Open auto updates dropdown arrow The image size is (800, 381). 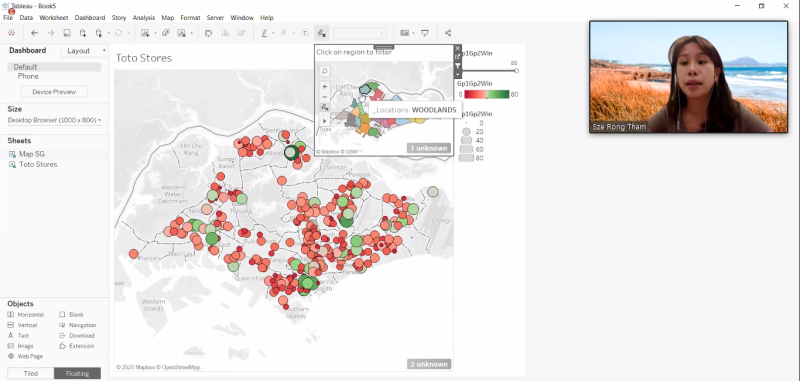[x=109, y=33]
